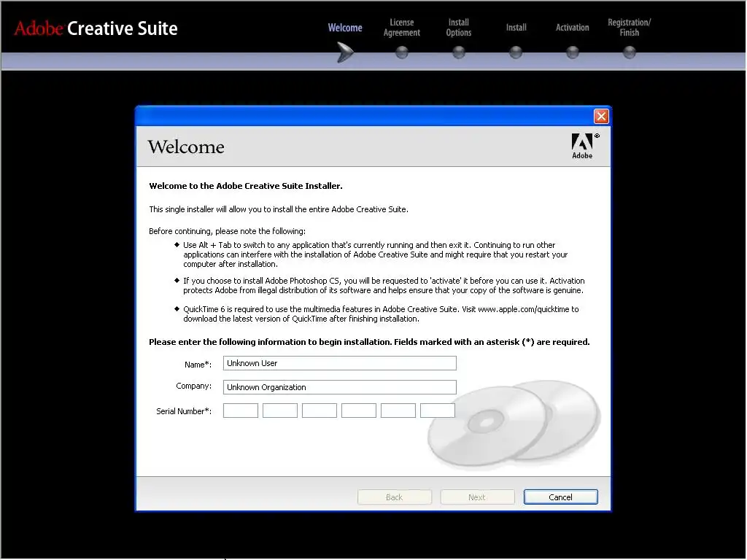Click the Adobe Creative Suite title logo
Image resolution: width=747 pixels, height=560 pixels.
(x=96, y=28)
